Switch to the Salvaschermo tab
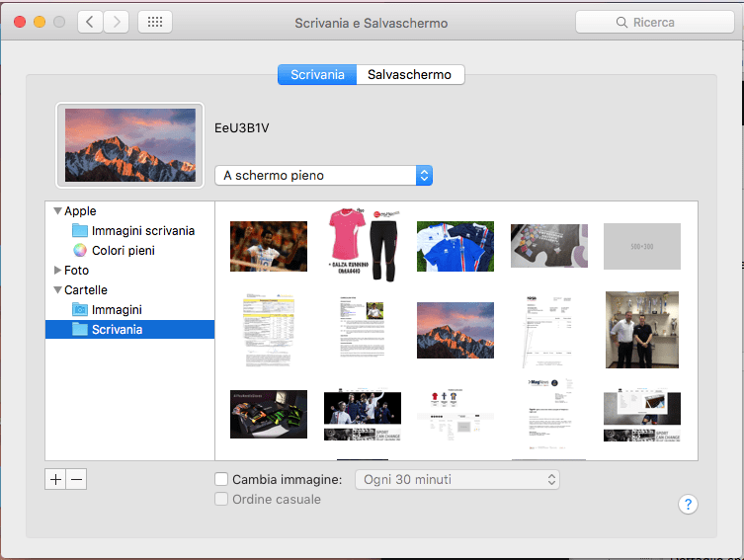Viewport: 744px width, 560px height. pos(409,75)
